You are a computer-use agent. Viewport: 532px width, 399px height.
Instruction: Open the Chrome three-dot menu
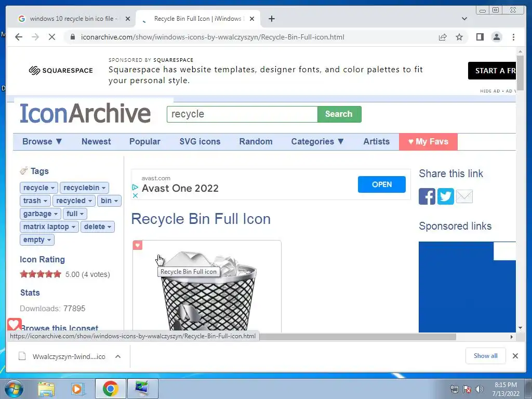point(513,37)
